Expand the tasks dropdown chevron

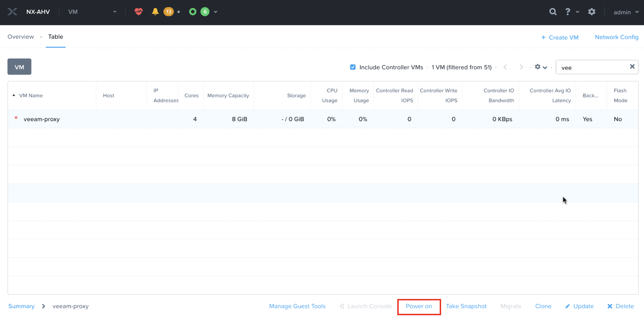point(216,12)
